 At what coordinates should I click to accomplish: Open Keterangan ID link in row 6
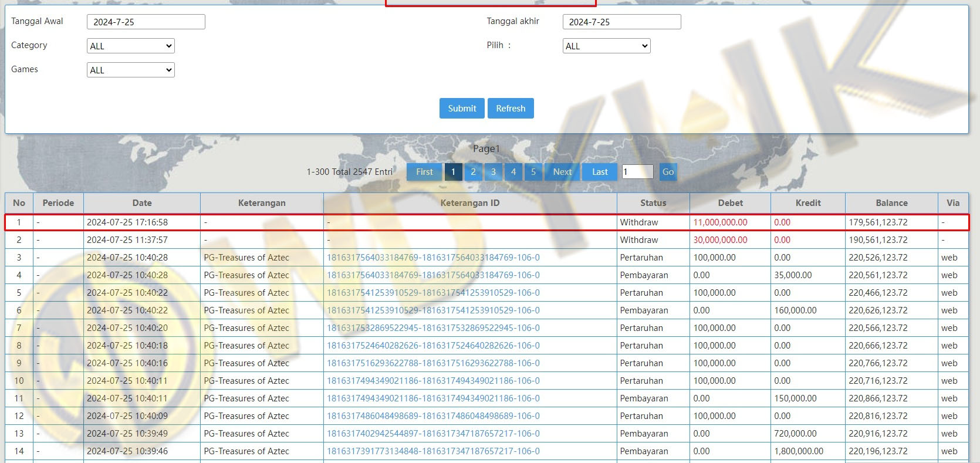433,310
